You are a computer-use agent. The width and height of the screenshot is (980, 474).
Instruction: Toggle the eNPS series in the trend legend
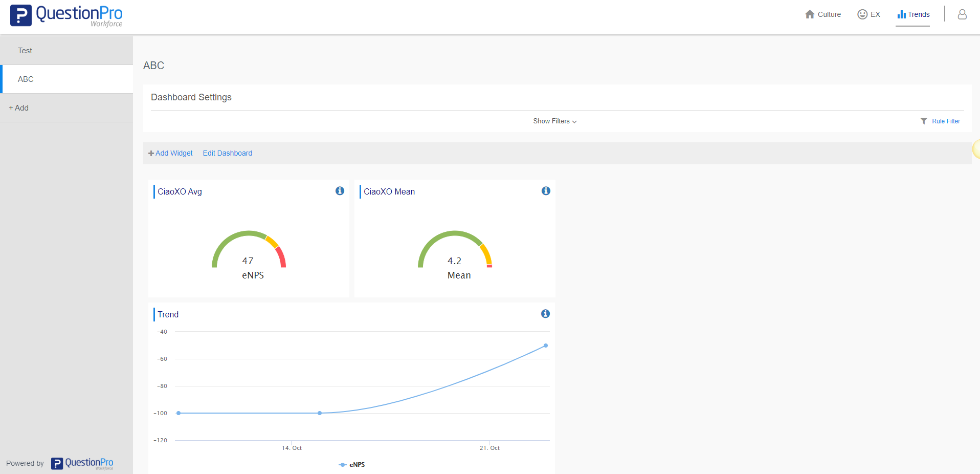351,464
